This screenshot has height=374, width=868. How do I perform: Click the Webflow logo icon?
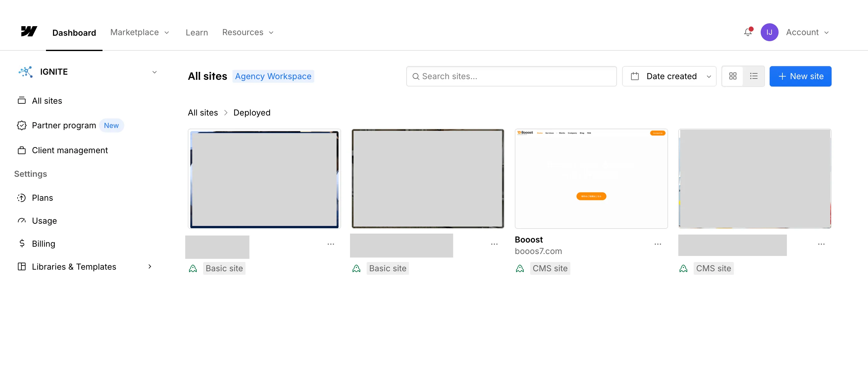(x=29, y=32)
